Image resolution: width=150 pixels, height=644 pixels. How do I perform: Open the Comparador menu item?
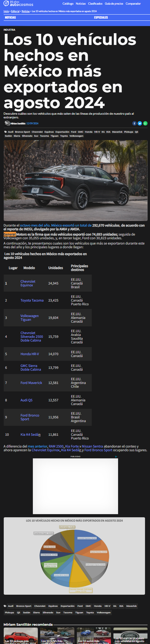coord(133,4)
